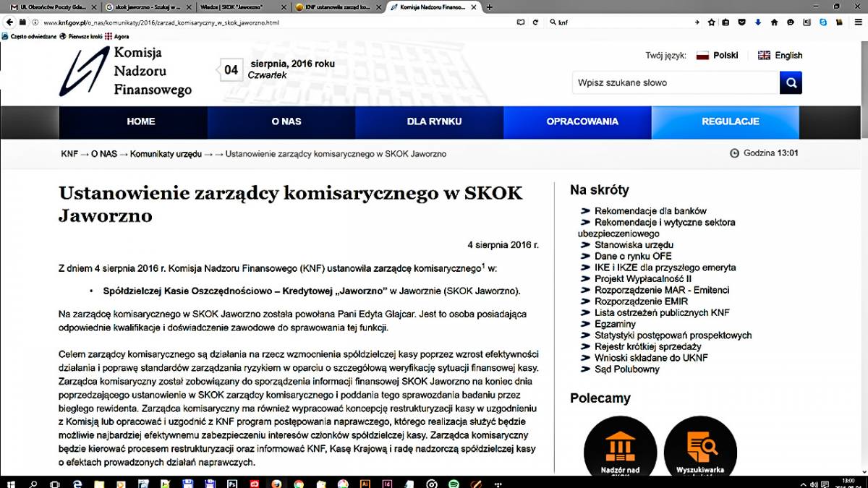Open Często odwiedzane bookmarks folder
The height and width of the screenshot is (488, 868).
click(x=30, y=35)
